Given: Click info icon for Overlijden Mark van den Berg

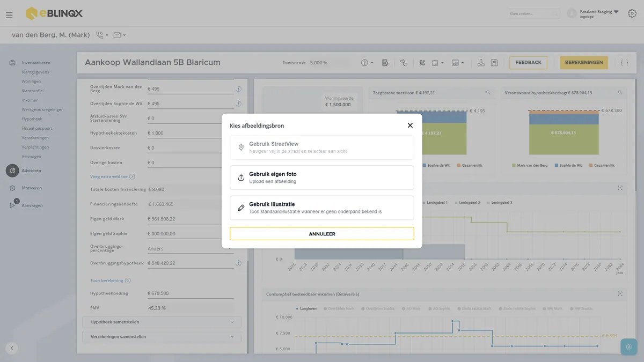Looking at the screenshot, I should pos(238,89).
